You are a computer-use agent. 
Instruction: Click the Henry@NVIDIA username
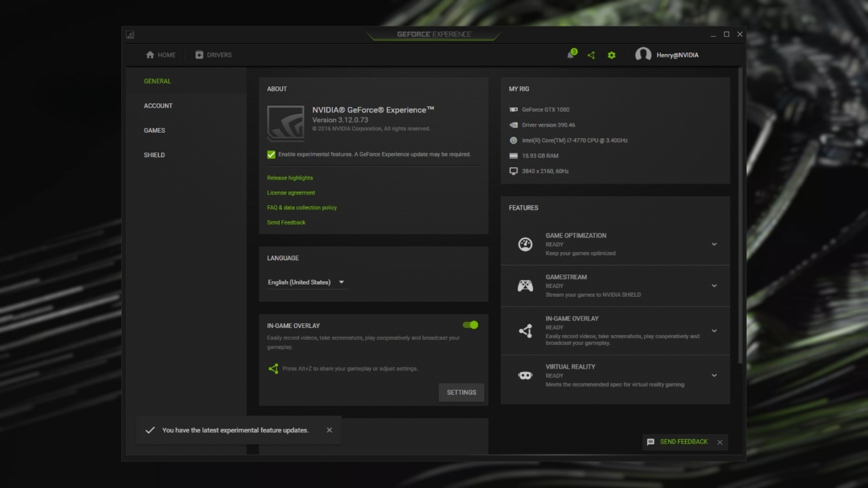pyautogui.click(x=677, y=55)
